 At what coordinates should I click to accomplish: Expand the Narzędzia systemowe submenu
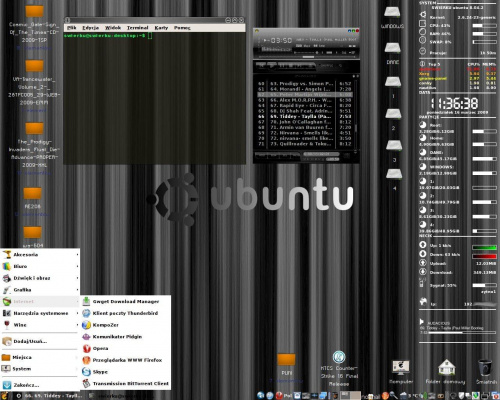pyautogui.click(x=40, y=313)
